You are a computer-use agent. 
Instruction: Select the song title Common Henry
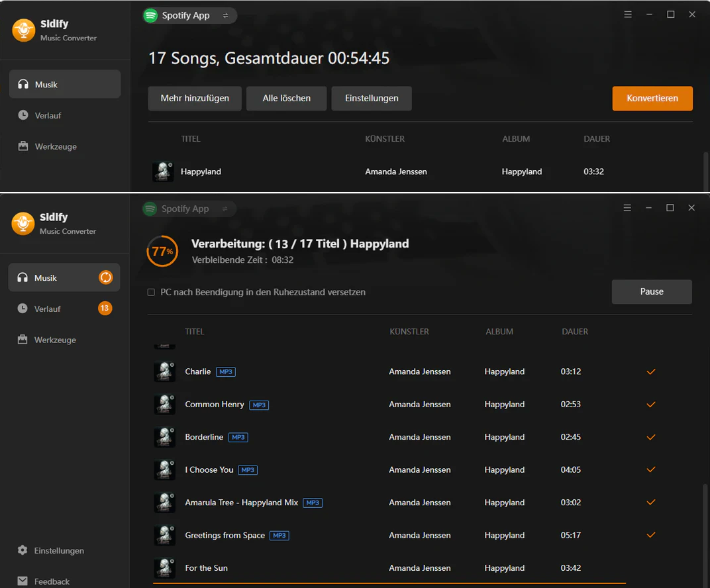[215, 404]
